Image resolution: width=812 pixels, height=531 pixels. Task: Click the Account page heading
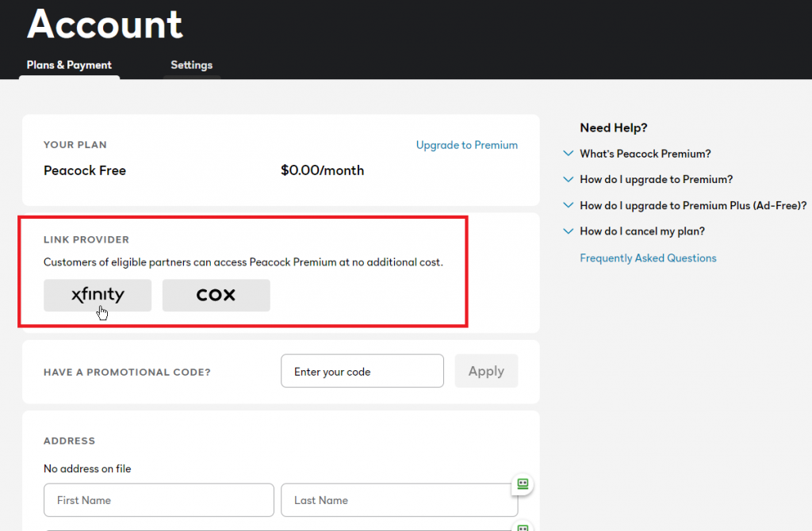tap(105, 25)
